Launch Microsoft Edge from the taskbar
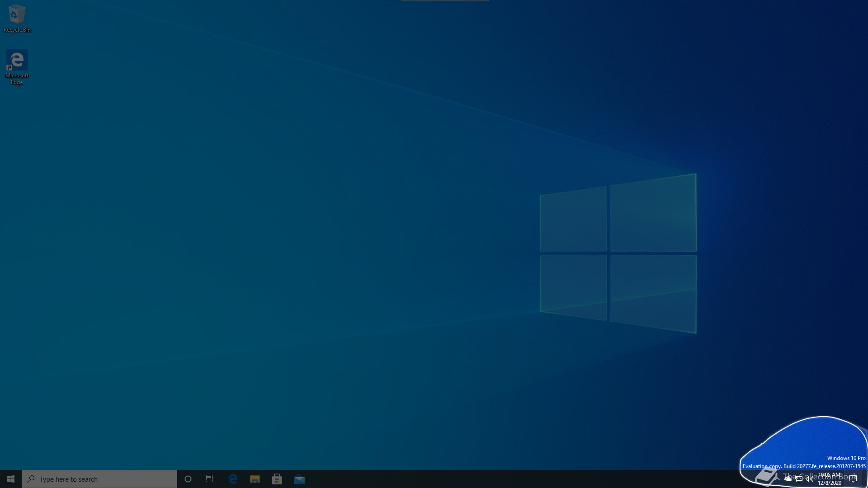Viewport: 868px width, 488px height. pos(233,479)
